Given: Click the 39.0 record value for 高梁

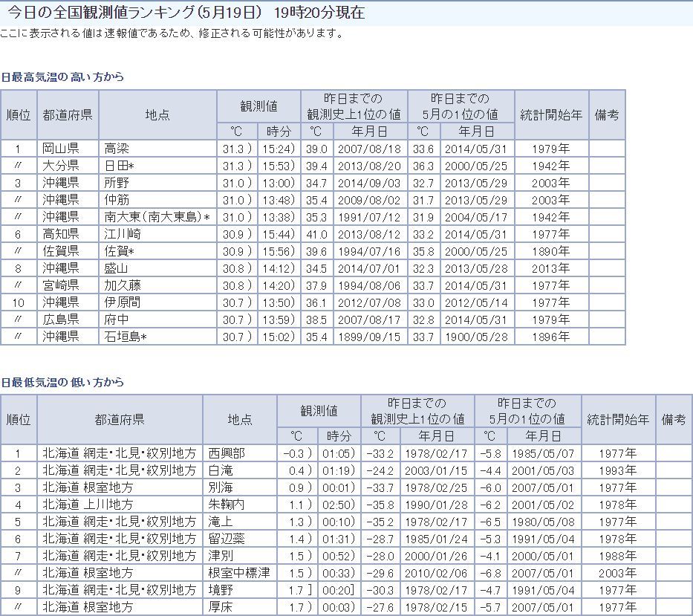Looking at the screenshot, I should point(316,148).
